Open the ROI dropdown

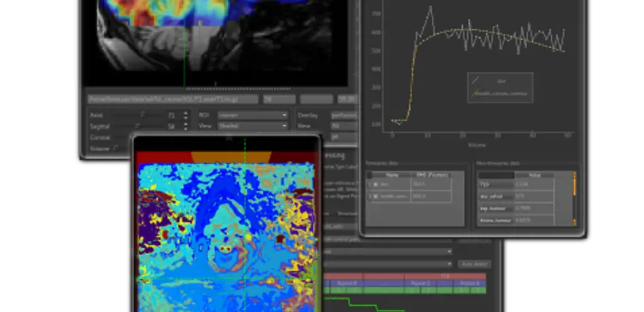click(252, 115)
